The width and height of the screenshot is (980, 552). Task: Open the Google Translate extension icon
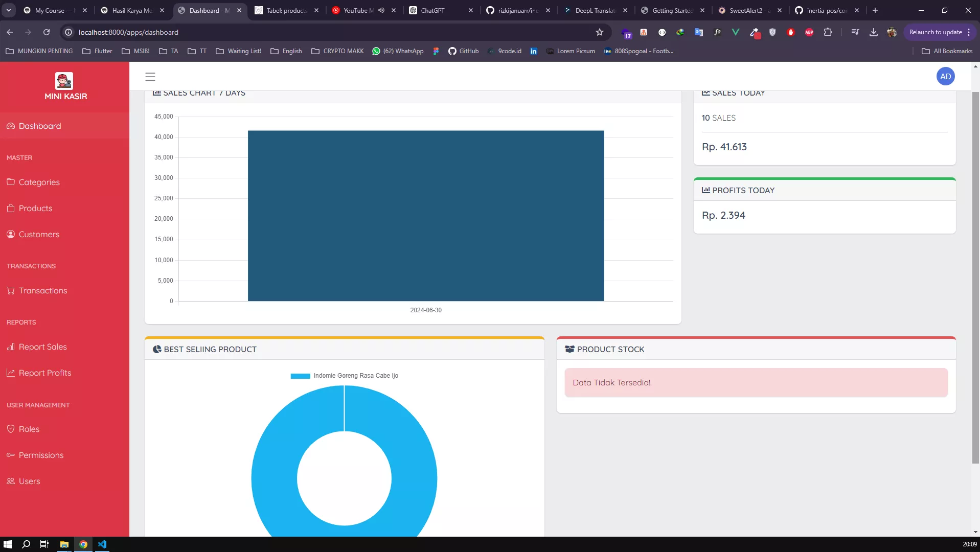click(x=699, y=32)
